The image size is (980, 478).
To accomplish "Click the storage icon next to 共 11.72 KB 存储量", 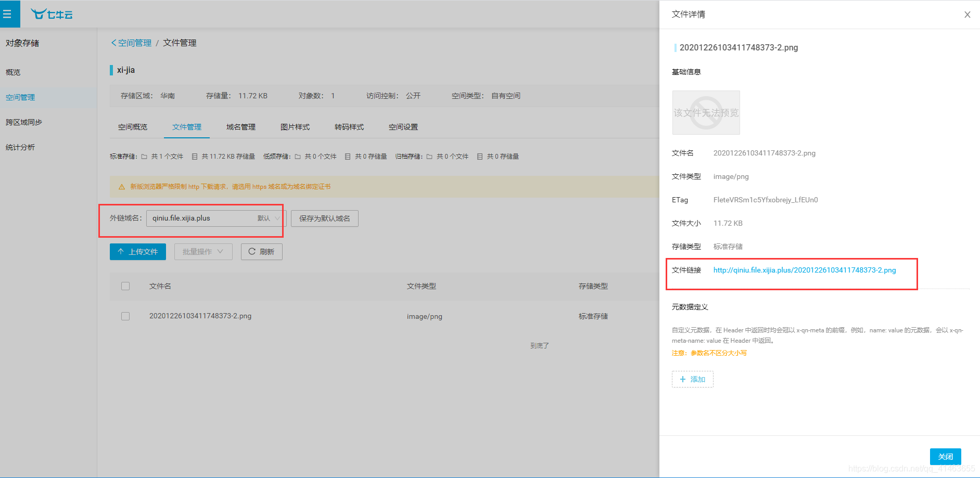I will tap(194, 157).
